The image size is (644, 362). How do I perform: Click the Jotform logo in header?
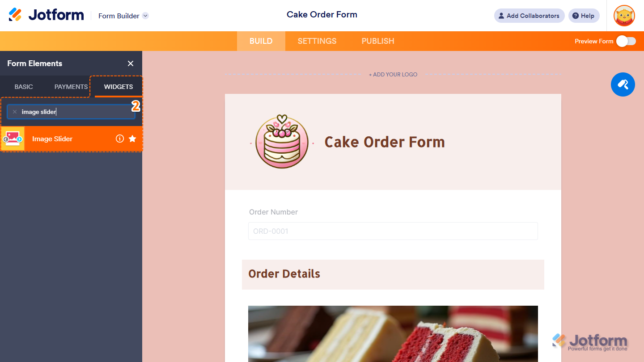coord(46,15)
